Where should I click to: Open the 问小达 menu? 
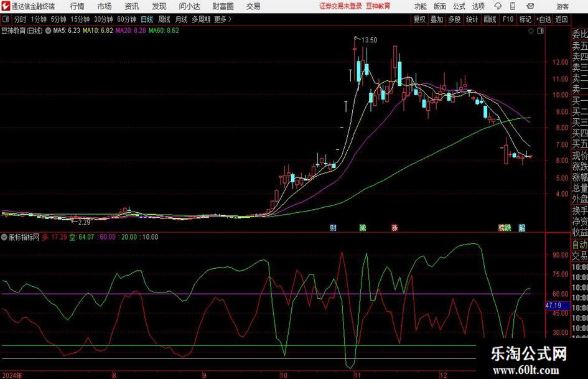click(189, 6)
